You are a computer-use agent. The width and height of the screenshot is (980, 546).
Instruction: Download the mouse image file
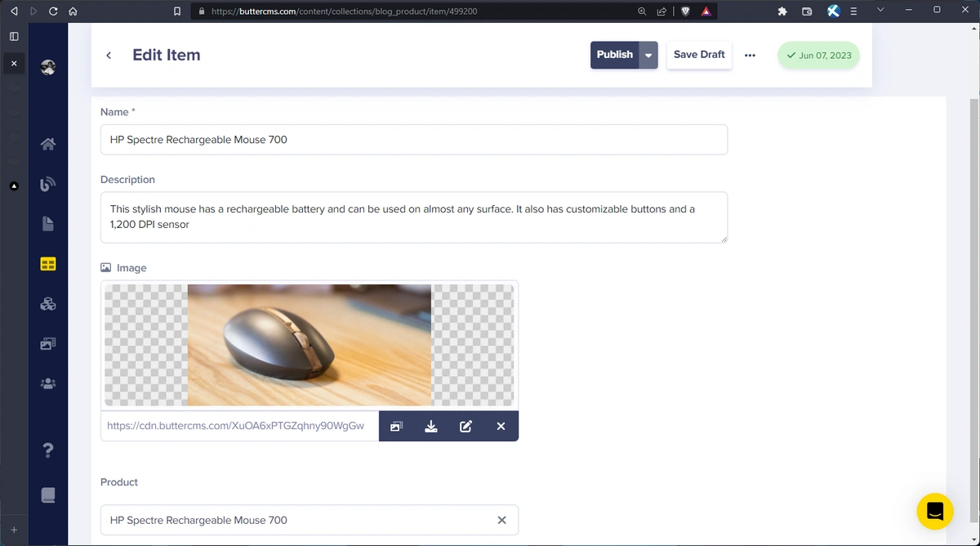coord(431,427)
